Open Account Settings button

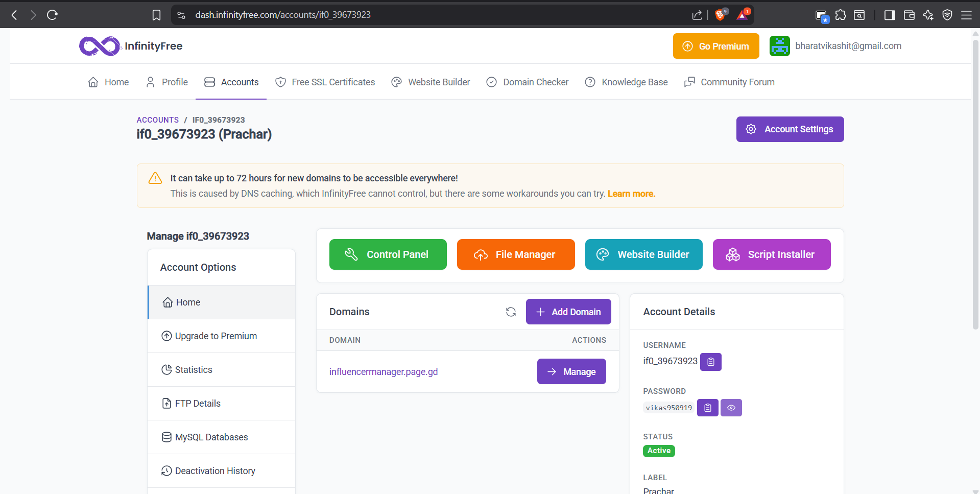790,129
